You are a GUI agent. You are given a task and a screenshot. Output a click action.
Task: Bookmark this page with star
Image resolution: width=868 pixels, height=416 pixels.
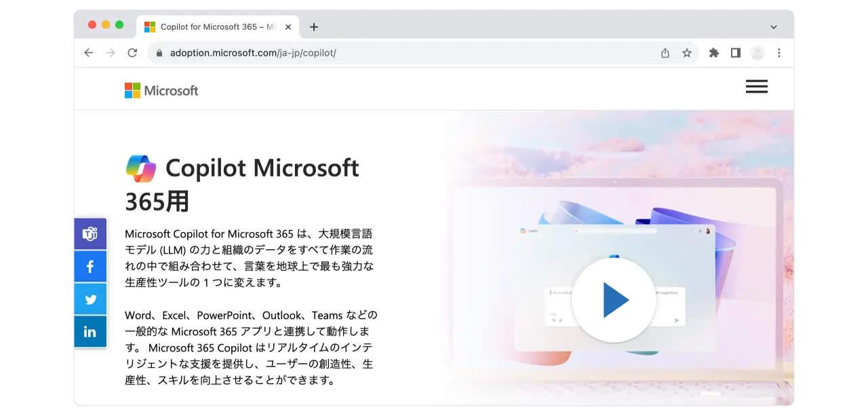pyautogui.click(x=687, y=53)
